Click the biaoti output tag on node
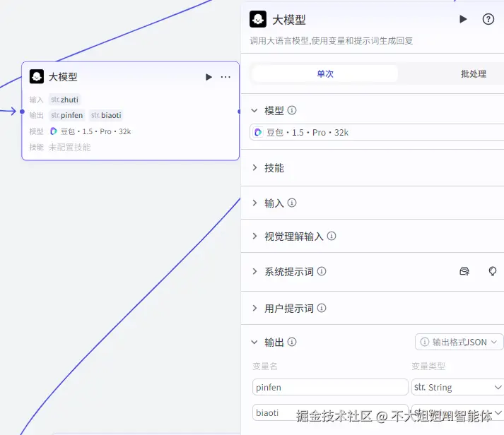Image resolution: width=504 pixels, height=435 pixels. coord(106,115)
